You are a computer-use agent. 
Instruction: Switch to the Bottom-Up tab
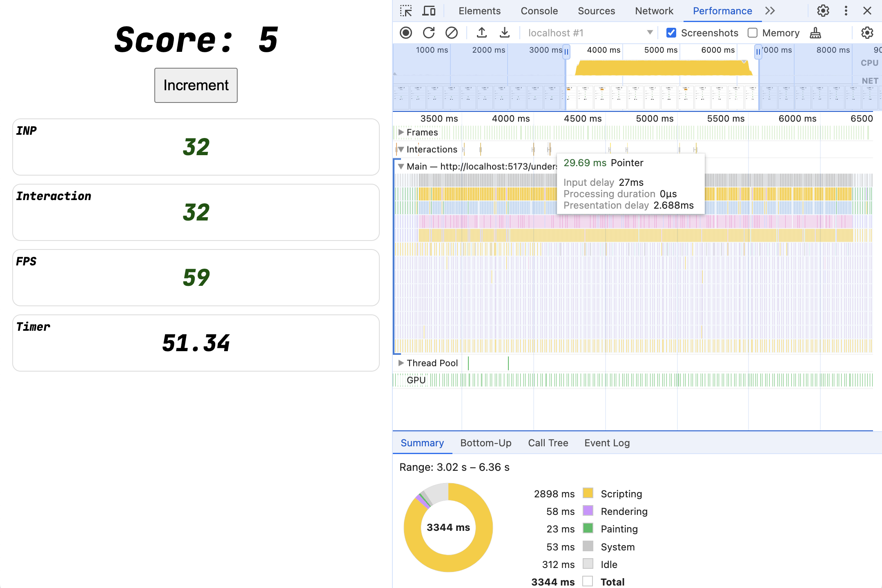[485, 442]
